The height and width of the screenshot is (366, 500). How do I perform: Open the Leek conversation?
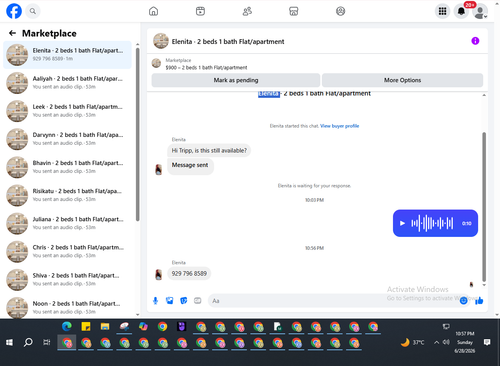click(67, 111)
